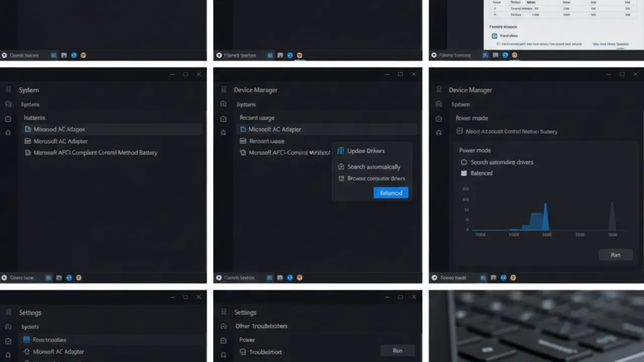Click the blue Balanced button in the popup

pyautogui.click(x=391, y=193)
